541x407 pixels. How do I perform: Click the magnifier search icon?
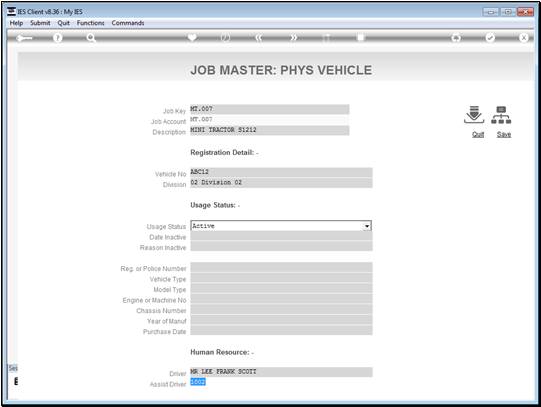tap(91, 38)
